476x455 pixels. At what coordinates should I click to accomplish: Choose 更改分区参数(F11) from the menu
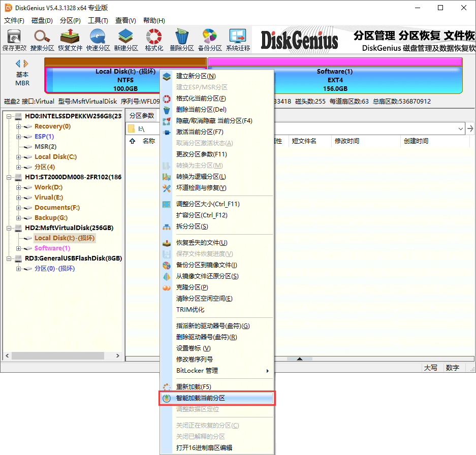217,154
